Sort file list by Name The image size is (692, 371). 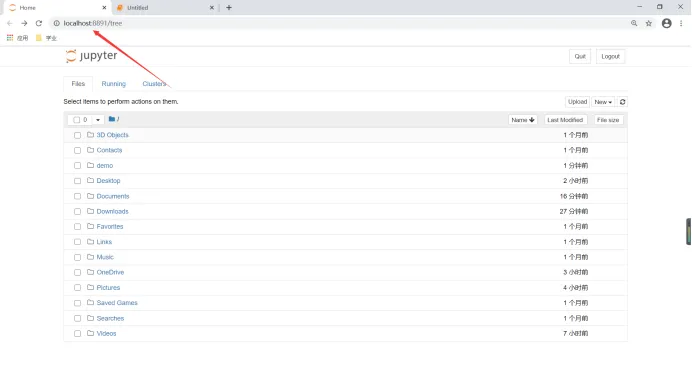523,120
